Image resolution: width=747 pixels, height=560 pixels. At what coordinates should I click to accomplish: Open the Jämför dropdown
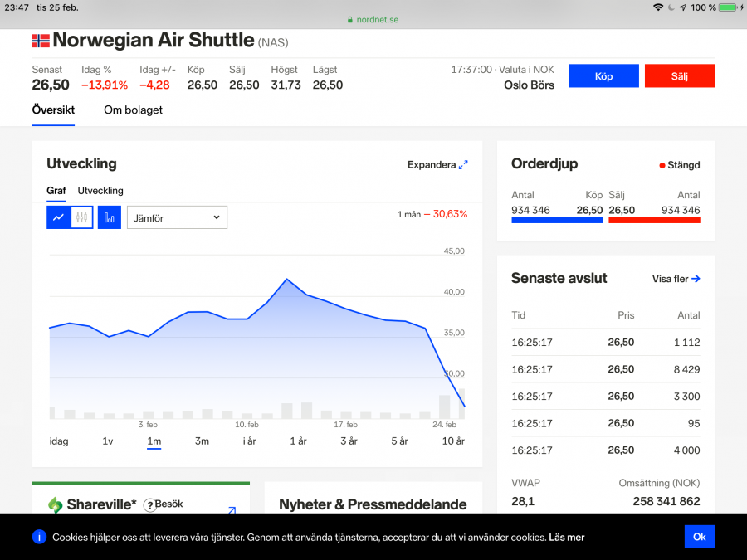(x=177, y=217)
